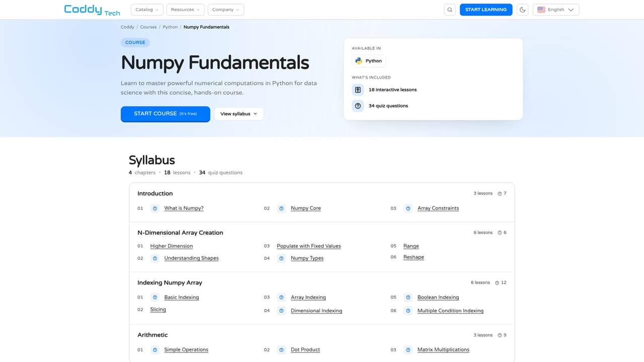Open the Higher Dimension lesson
644x362 pixels.
[x=172, y=246]
